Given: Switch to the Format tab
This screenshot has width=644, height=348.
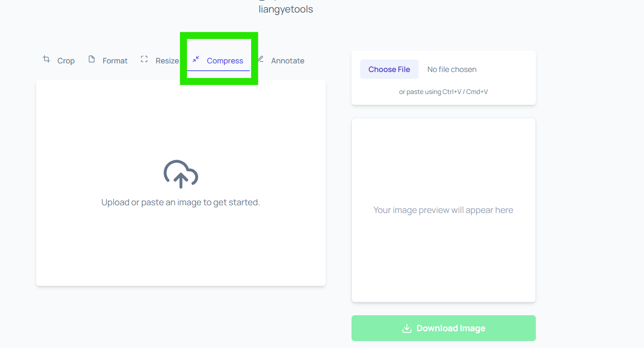Looking at the screenshot, I should coord(115,60).
